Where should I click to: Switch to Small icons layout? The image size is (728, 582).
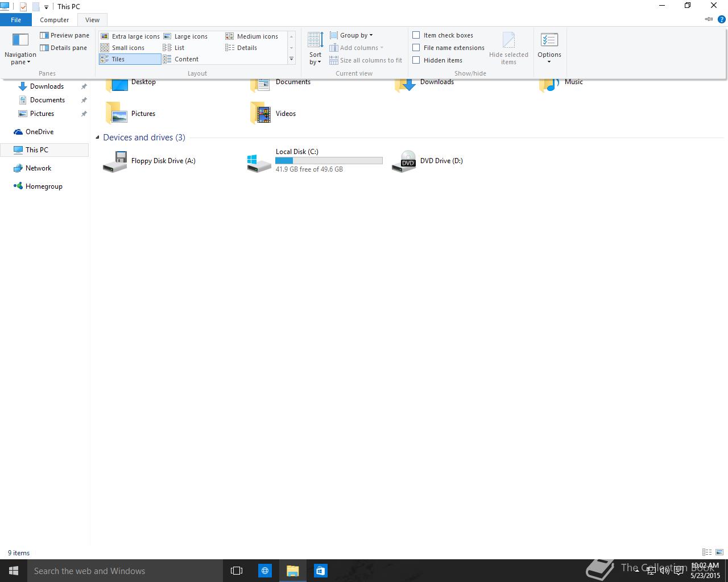122,48
